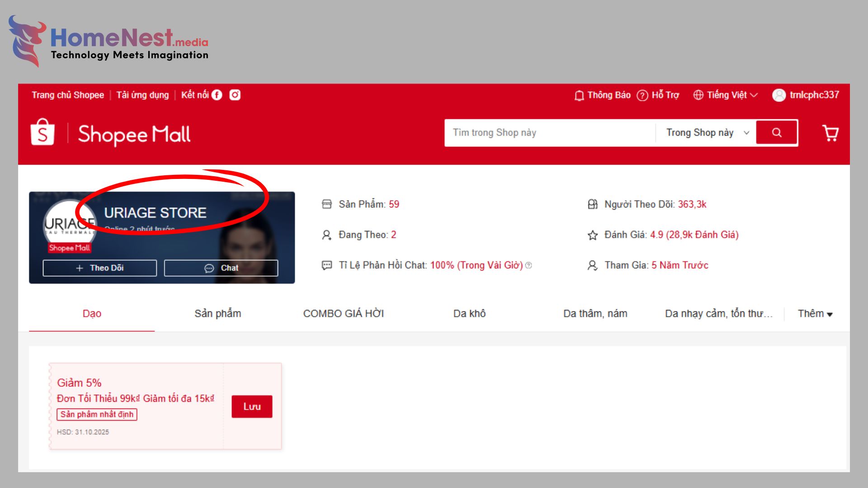Save the 5% voucher with Lưu

[x=252, y=406]
